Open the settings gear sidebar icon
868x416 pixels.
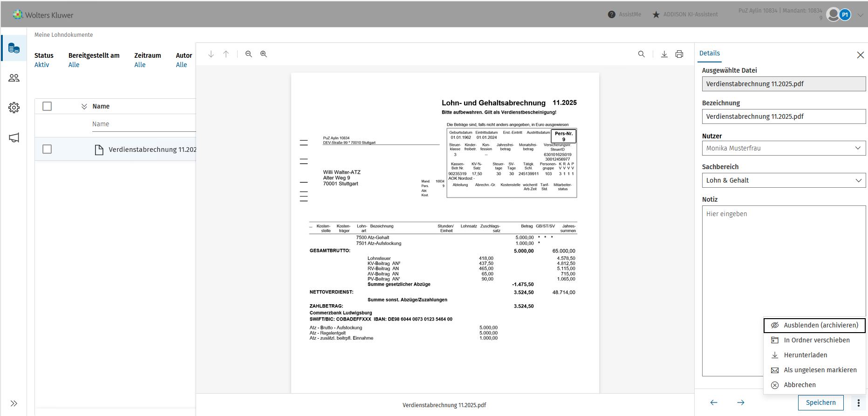(14, 108)
